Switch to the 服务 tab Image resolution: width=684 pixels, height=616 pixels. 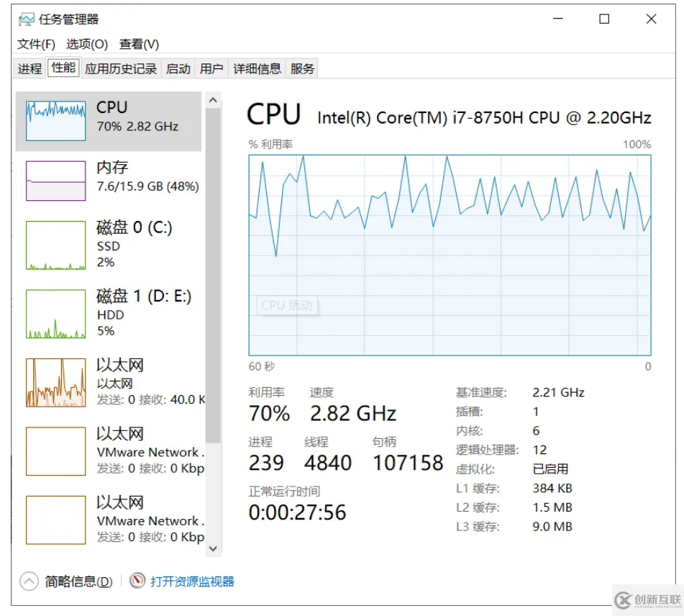point(302,69)
